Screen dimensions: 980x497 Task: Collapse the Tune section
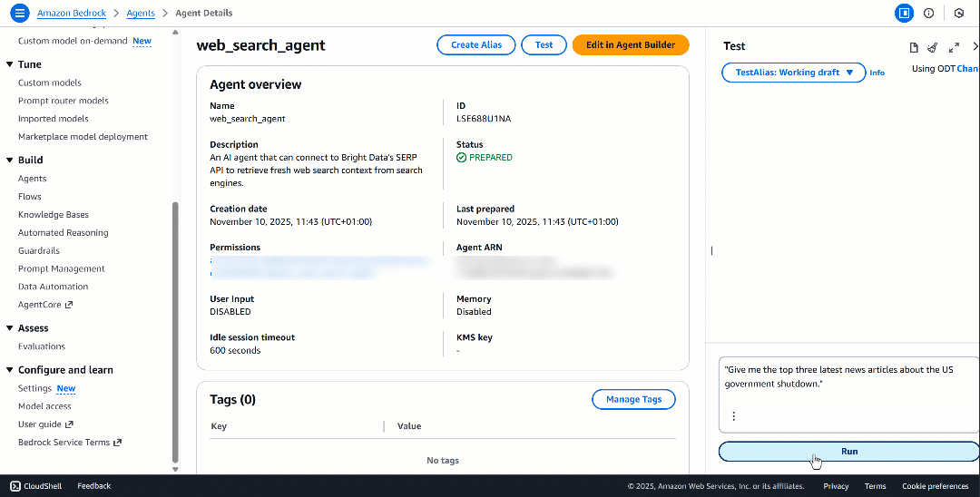pyautogui.click(x=9, y=64)
